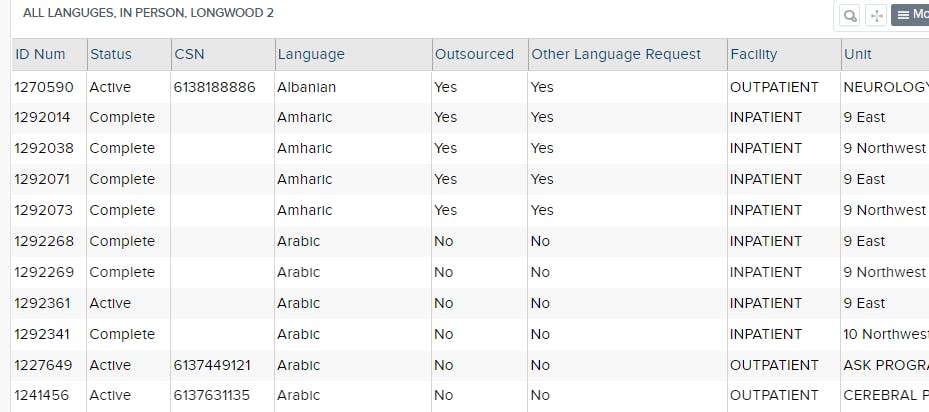Screen dimensions: 929x412
Task: Click the NEUROLOGY unit cell
Action: (885, 87)
